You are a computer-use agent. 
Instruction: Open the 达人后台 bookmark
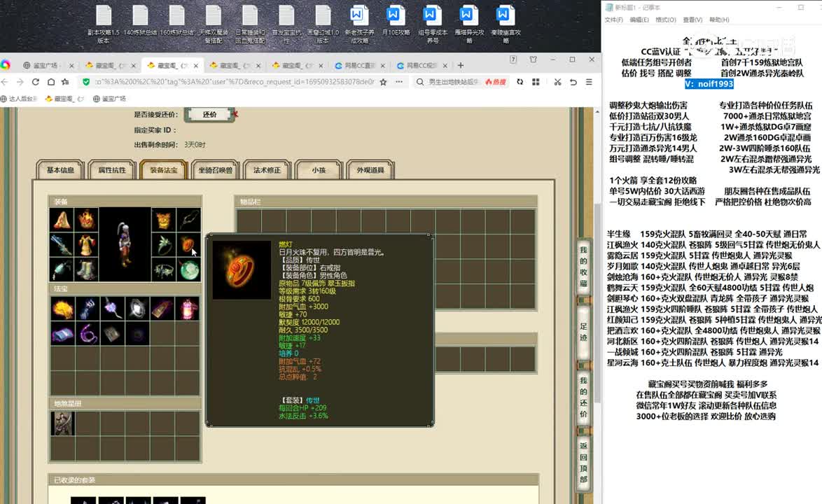[19, 99]
